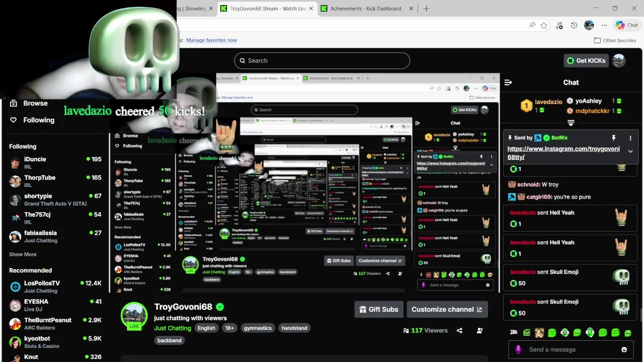Click the Gift Subs button

378,309
